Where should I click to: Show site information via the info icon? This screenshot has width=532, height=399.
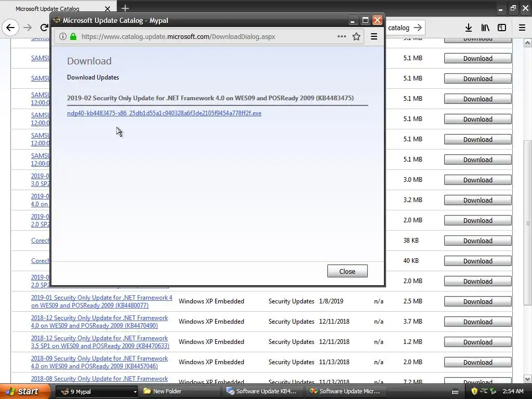(62, 36)
